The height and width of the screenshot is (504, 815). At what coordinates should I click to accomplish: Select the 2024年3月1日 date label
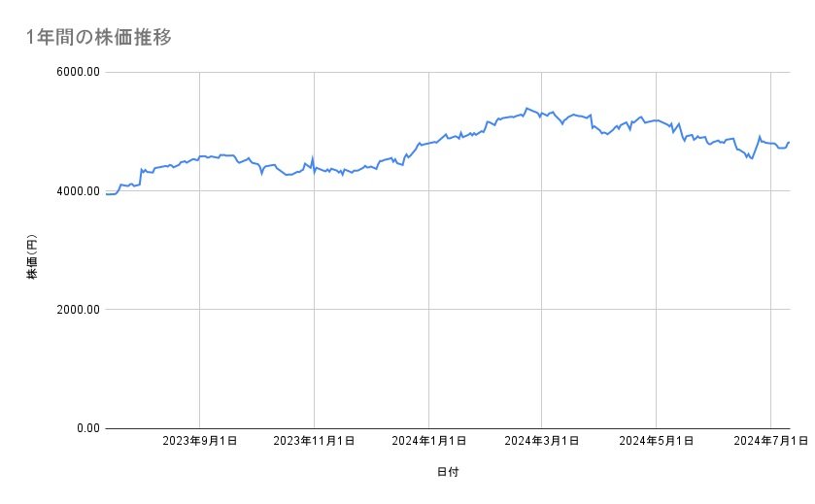coord(541,441)
